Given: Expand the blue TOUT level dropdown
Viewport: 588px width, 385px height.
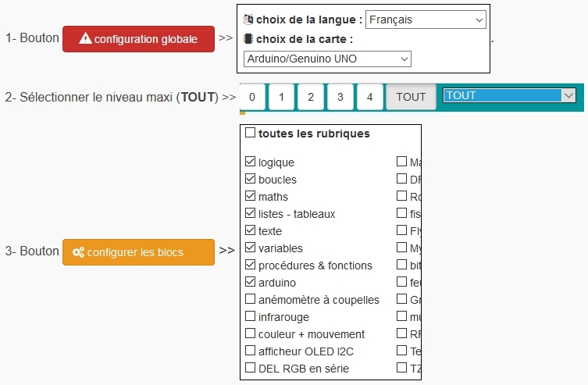Looking at the screenshot, I should coord(509,95).
